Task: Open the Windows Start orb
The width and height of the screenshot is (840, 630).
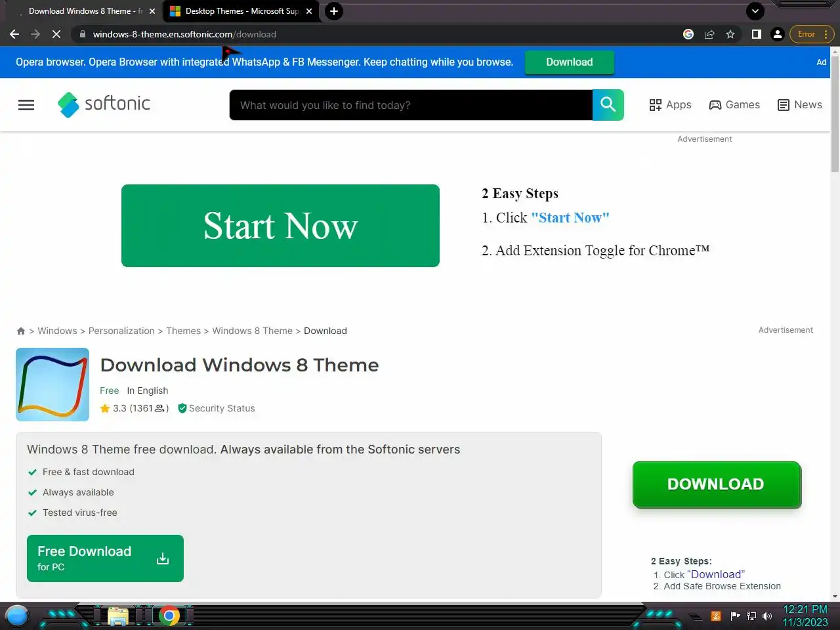Action: pos(17,616)
